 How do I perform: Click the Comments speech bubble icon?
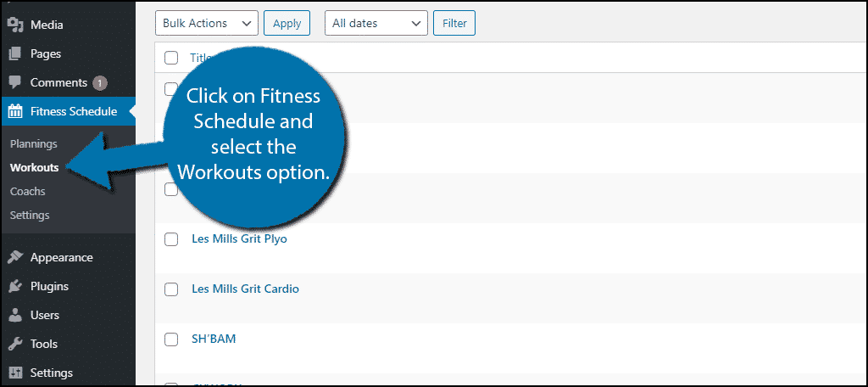click(15, 82)
